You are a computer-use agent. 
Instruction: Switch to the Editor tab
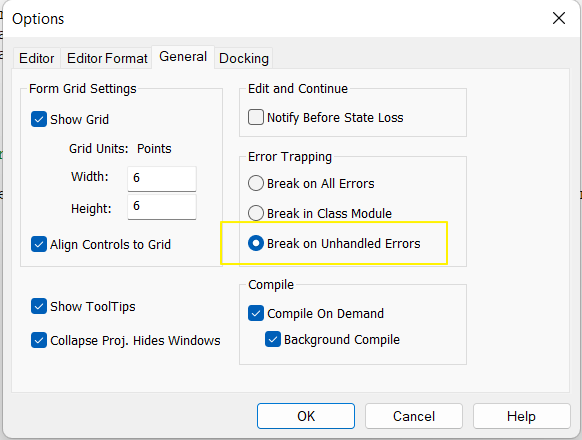[37, 58]
